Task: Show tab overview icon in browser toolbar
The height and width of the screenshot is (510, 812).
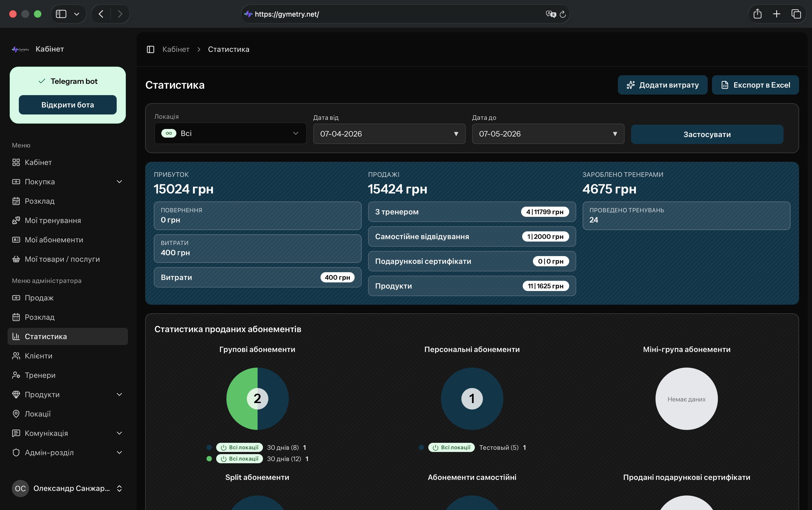Action: click(796, 14)
